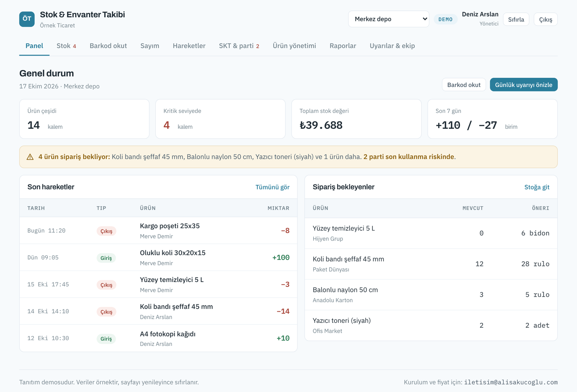The height and width of the screenshot is (392, 577).
Task: Click the 15 Eki 17:45 date cell
Action: click(48, 285)
